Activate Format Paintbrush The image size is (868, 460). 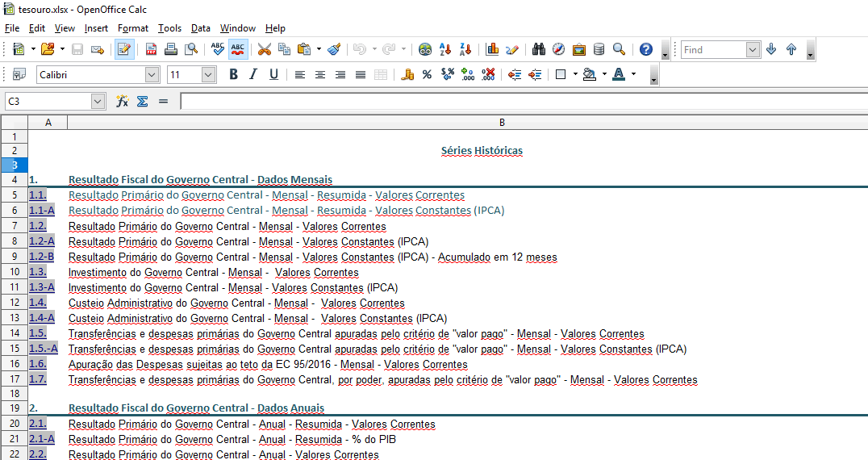(334, 49)
